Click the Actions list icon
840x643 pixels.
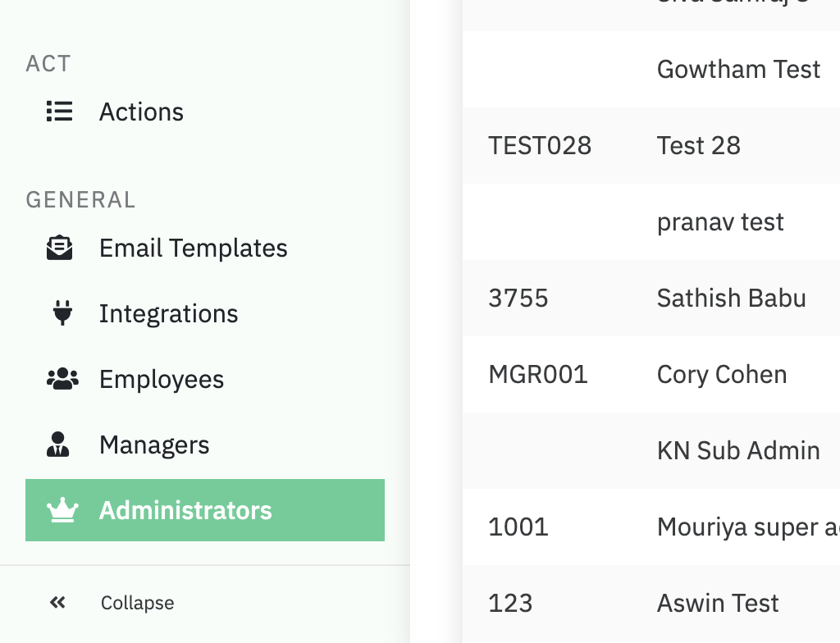59,112
